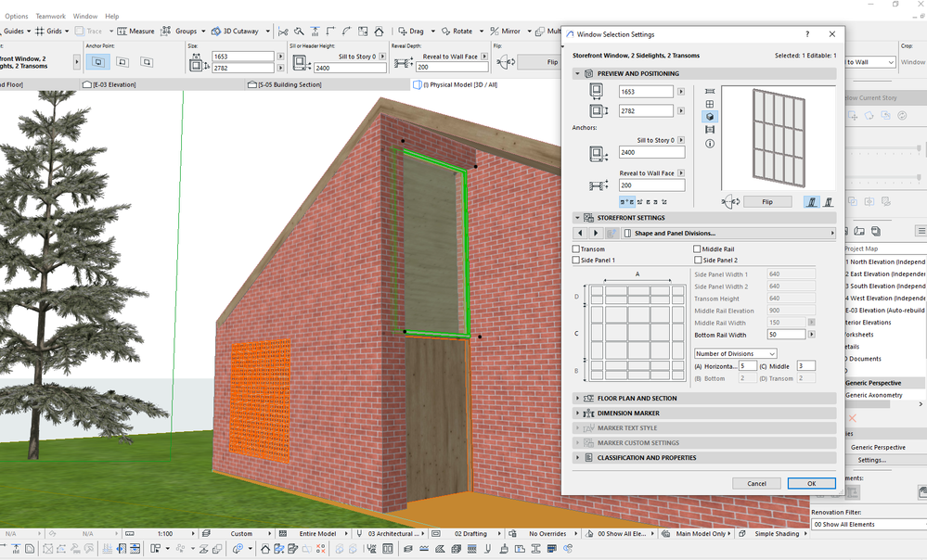Open the Sill to Story 0 arrow in dialog

(x=681, y=140)
